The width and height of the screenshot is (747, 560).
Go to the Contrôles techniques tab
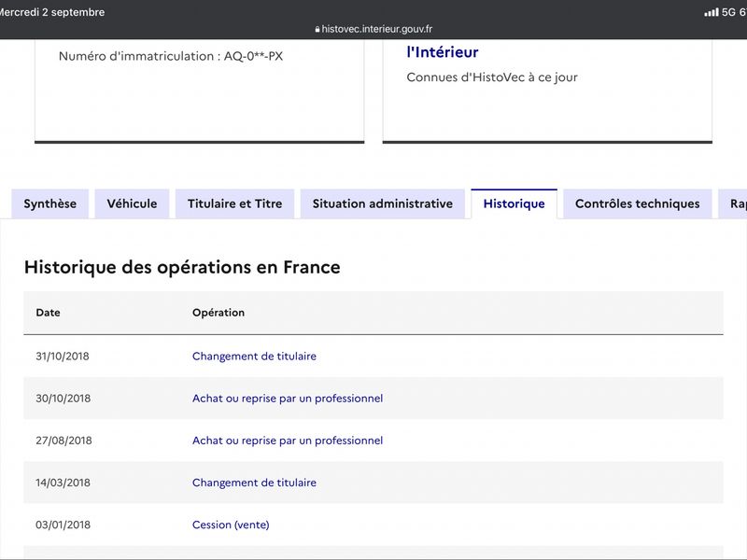pos(638,203)
